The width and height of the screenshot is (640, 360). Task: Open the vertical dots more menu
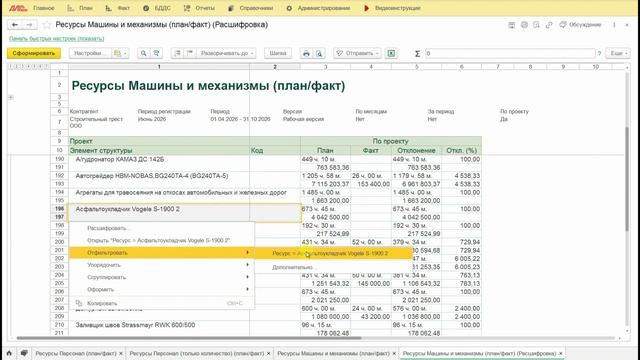[x=614, y=25]
